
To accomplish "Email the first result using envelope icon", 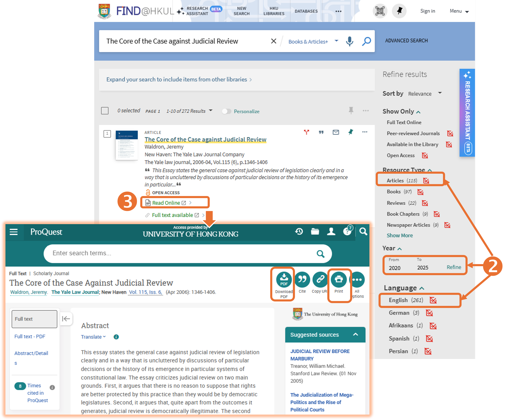I will point(336,132).
